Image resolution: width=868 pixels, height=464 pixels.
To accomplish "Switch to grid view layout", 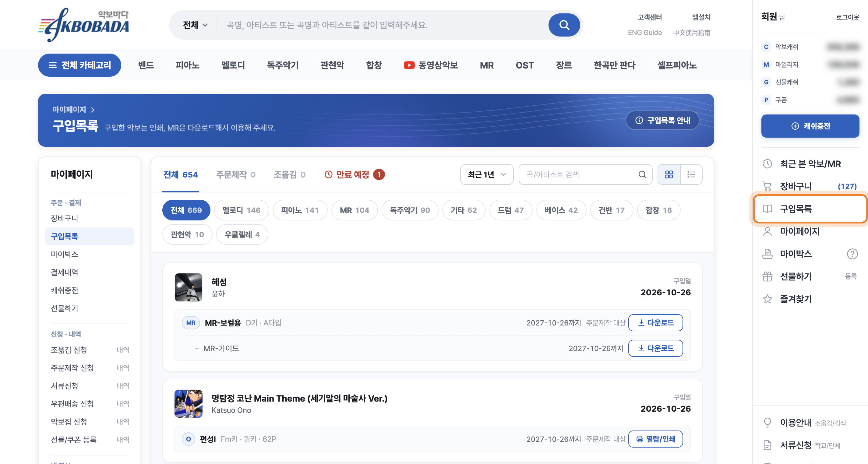I will (669, 174).
